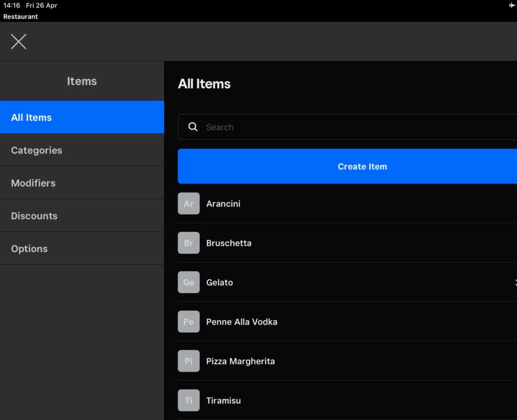Tap the Penne 'Pe' item icon
The image size is (517, 420).
click(x=189, y=322)
